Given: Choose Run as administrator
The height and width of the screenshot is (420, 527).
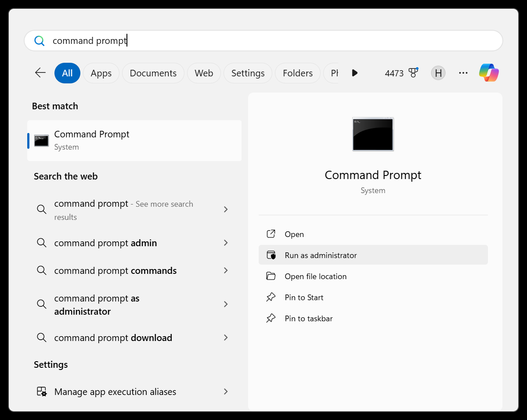Looking at the screenshot, I should tap(321, 255).
